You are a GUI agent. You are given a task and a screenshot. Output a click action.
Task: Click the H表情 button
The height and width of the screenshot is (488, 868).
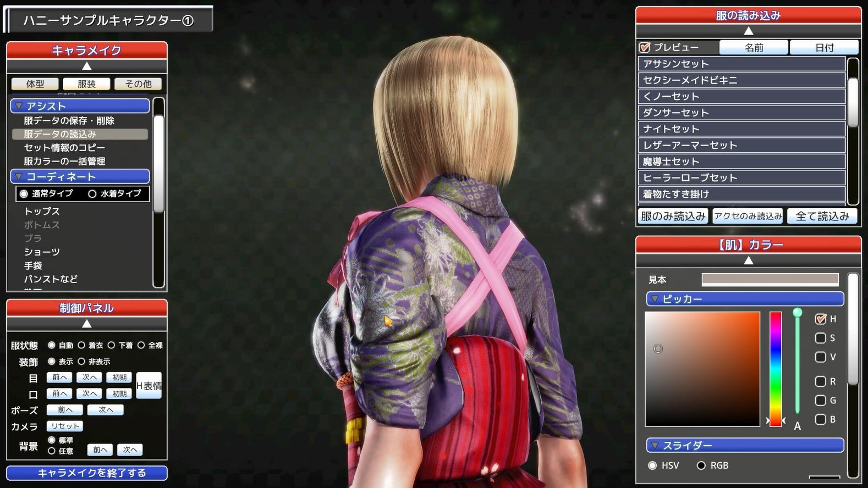coord(149,386)
